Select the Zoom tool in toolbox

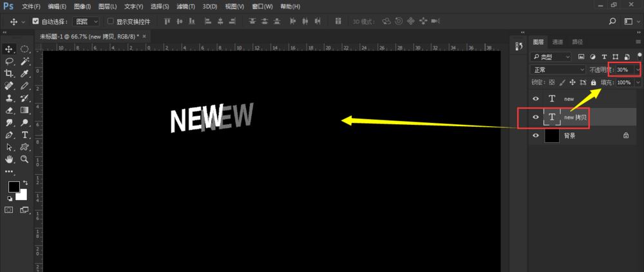point(24,159)
